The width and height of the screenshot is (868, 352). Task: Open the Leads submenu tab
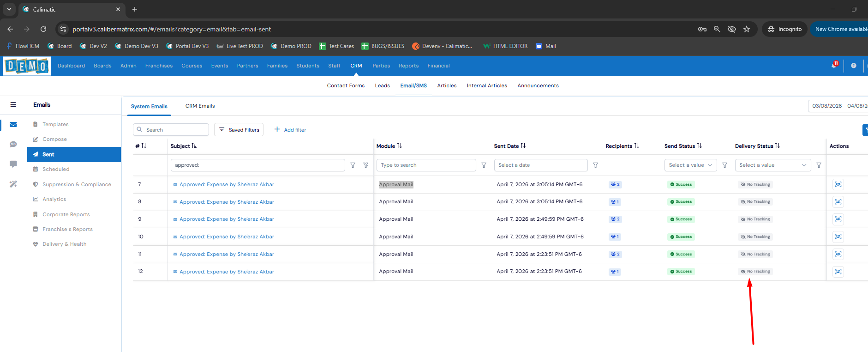point(382,86)
